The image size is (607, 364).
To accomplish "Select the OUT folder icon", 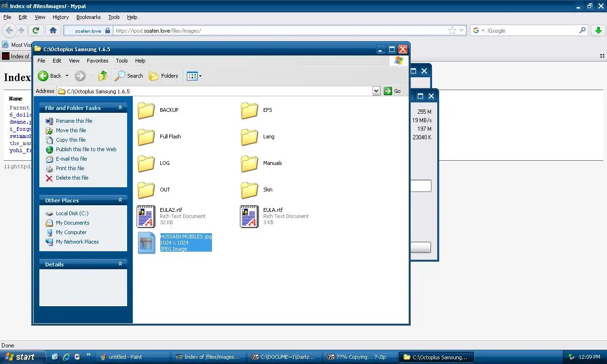I will [146, 190].
